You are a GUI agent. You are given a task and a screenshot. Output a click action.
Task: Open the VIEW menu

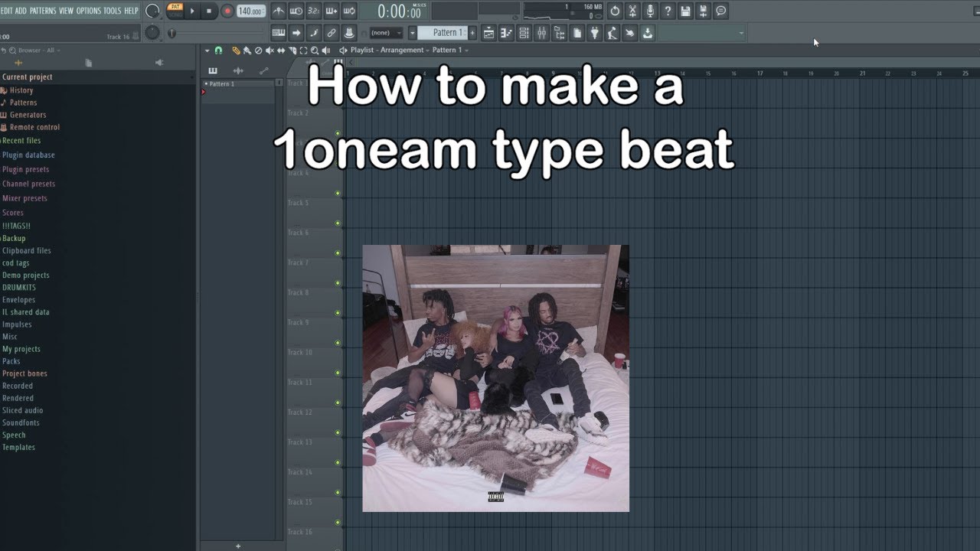pyautogui.click(x=67, y=11)
